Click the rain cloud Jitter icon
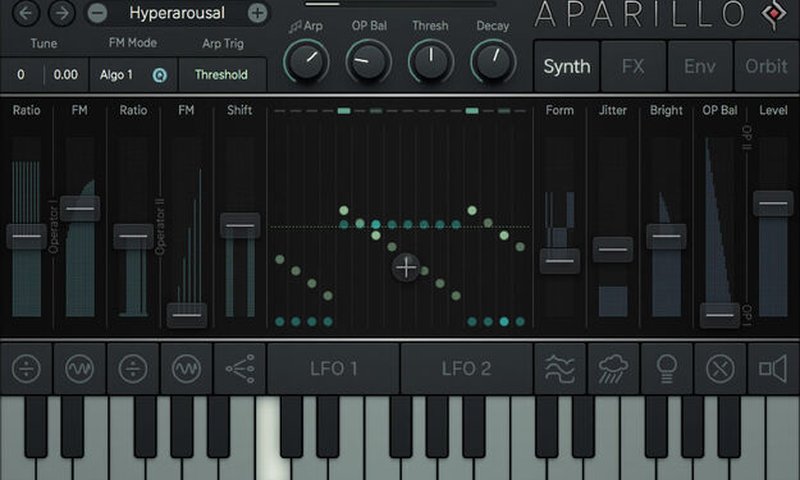This screenshot has width=800, height=480. (x=613, y=369)
